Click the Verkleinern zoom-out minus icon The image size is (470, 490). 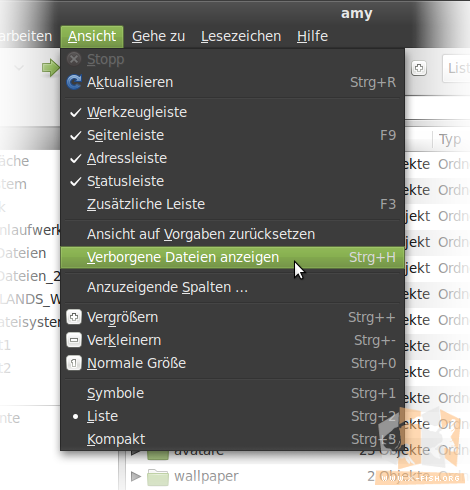click(74, 340)
